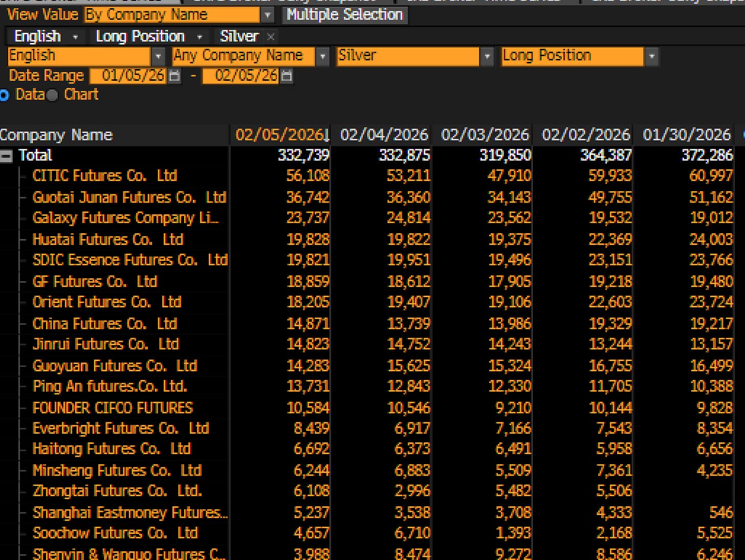Remove the Silver filter tag
This screenshot has height=560, width=745.
pos(271,36)
